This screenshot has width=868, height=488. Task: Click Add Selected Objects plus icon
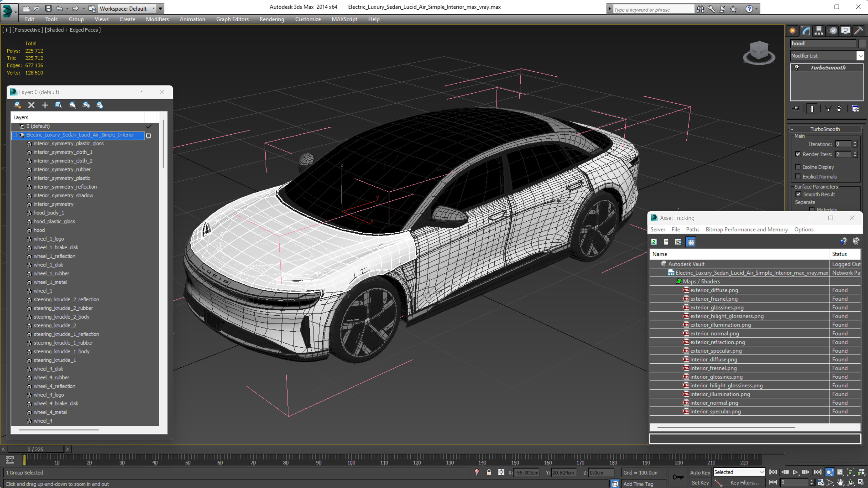pyautogui.click(x=45, y=105)
